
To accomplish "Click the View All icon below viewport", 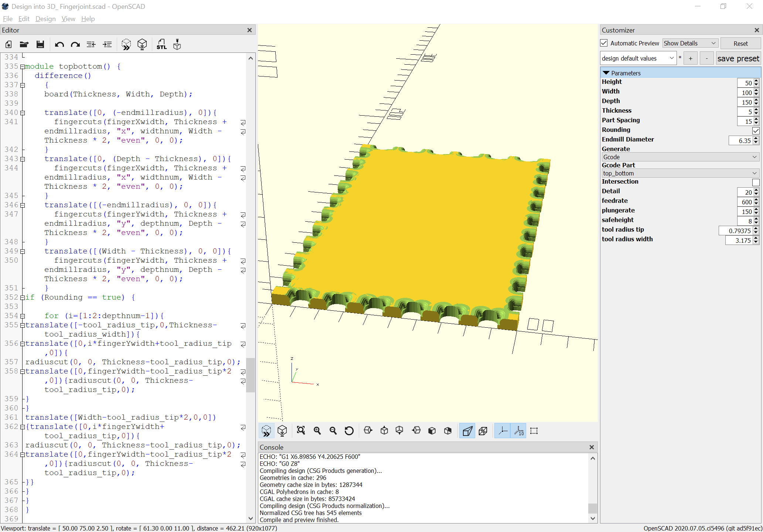I will [x=301, y=431].
